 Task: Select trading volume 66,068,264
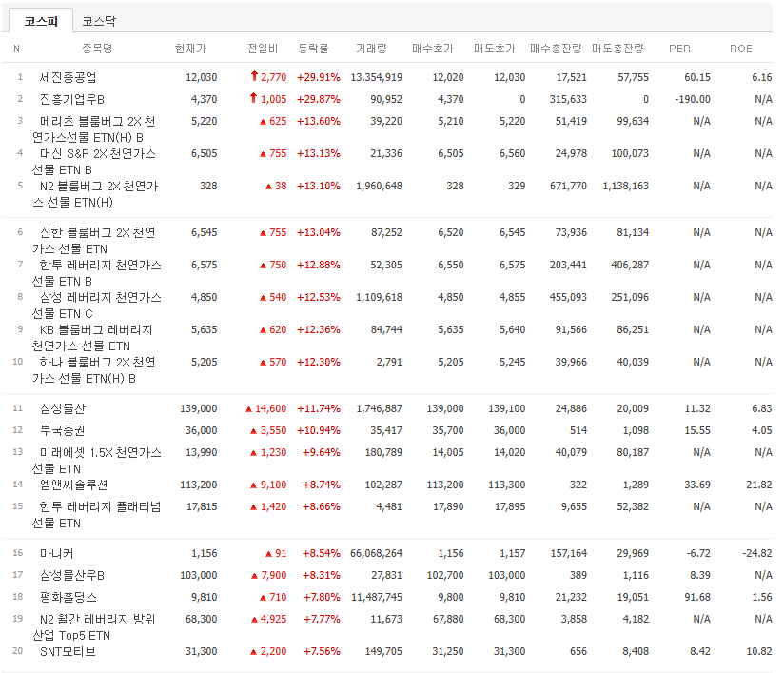376,553
